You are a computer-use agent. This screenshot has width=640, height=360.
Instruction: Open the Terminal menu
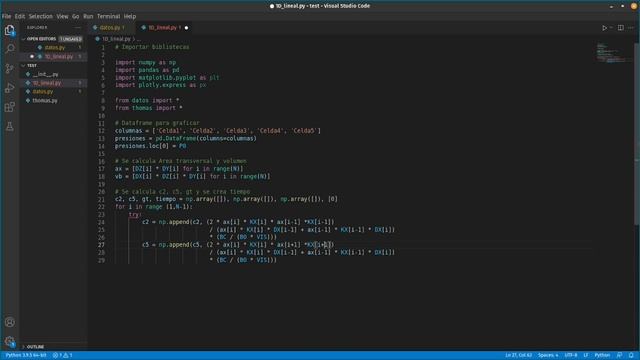(108, 16)
